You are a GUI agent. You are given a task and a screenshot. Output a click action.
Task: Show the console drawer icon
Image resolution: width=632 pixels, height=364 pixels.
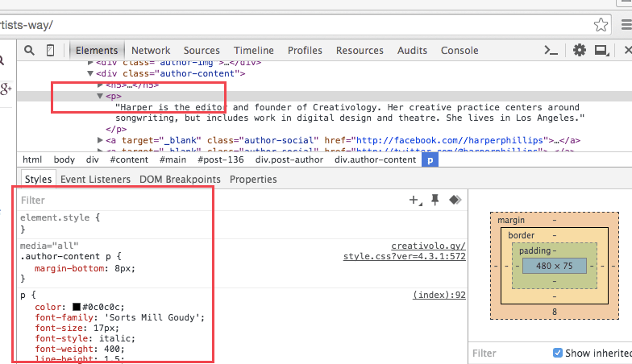(x=551, y=50)
